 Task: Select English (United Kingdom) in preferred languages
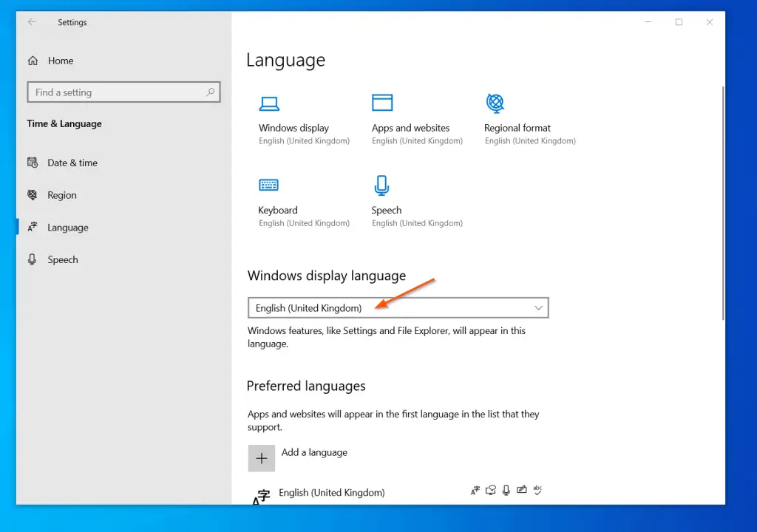point(332,492)
